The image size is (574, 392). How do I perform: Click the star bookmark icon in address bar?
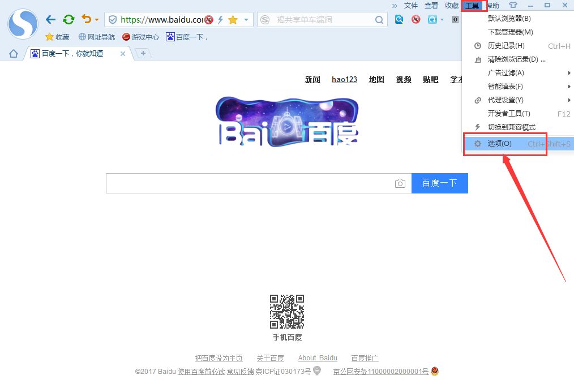pos(233,20)
